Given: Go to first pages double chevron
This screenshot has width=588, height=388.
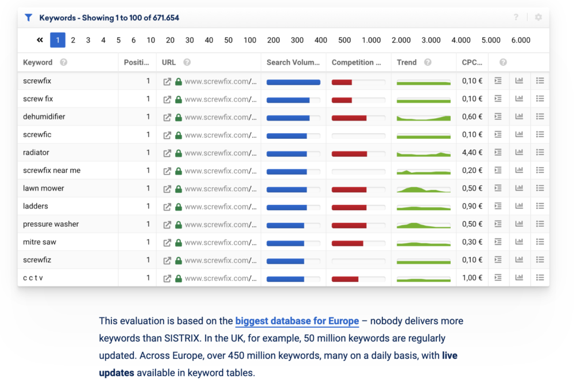Looking at the screenshot, I should [x=40, y=40].
